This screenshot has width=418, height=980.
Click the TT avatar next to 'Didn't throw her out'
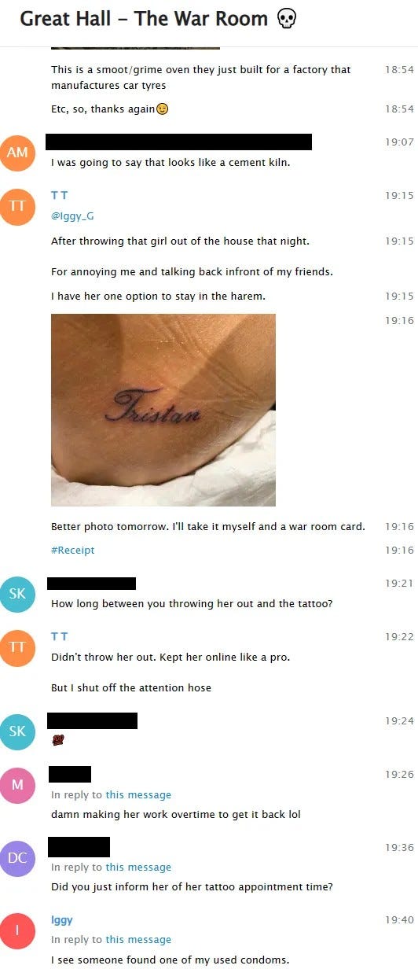pos(17,647)
